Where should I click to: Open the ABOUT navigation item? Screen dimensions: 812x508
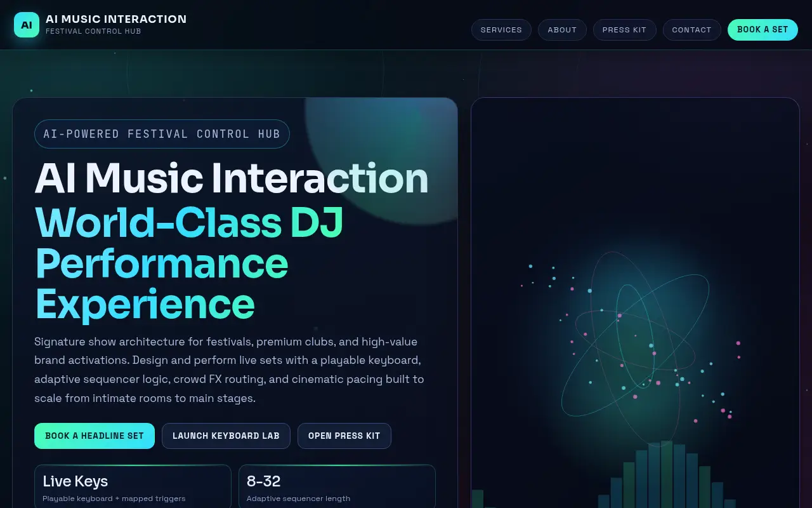[562, 30]
